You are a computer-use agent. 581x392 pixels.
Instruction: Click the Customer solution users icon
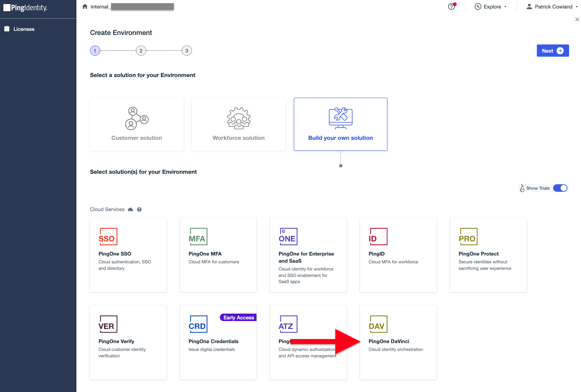(x=137, y=118)
